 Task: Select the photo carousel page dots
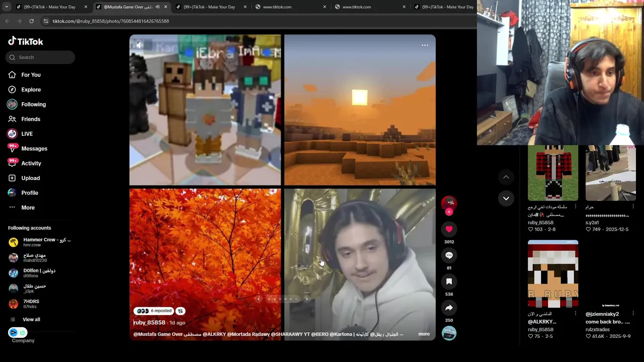(x=282, y=299)
